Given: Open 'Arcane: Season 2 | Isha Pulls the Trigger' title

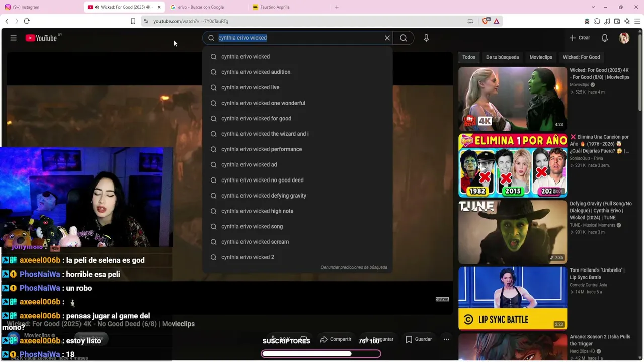Looking at the screenshot, I should pyautogui.click(x=600, y=340).
